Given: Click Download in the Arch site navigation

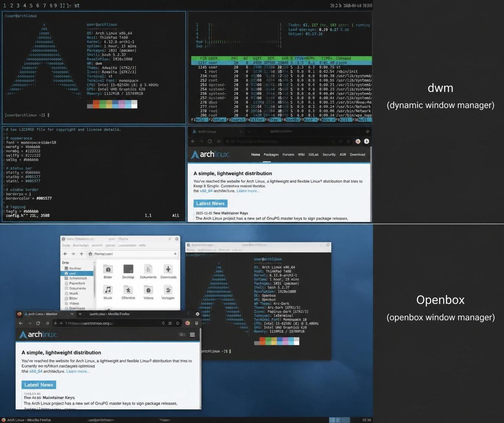Looking at the screenshot, I should pos(357,155).
